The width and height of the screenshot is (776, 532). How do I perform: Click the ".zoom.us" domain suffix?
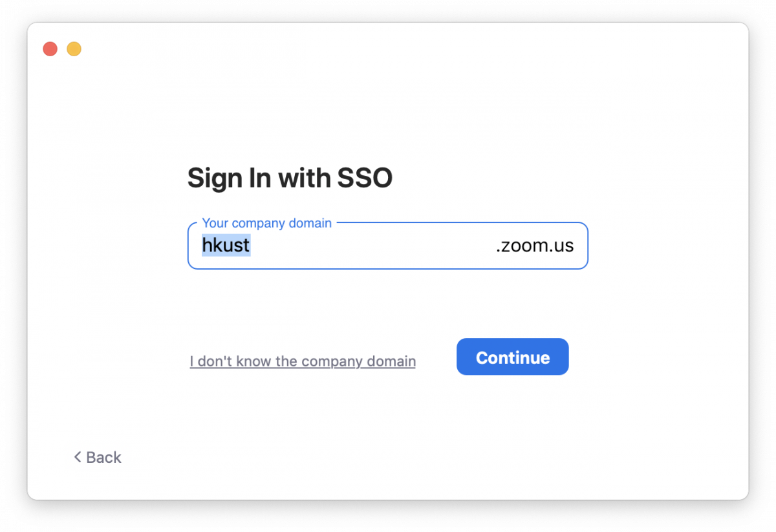(535, 246)
